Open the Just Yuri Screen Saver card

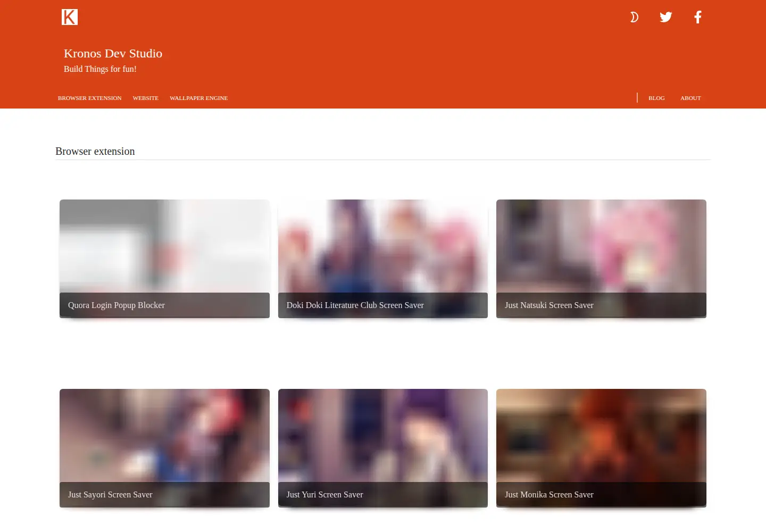click(x=383, y=448)
